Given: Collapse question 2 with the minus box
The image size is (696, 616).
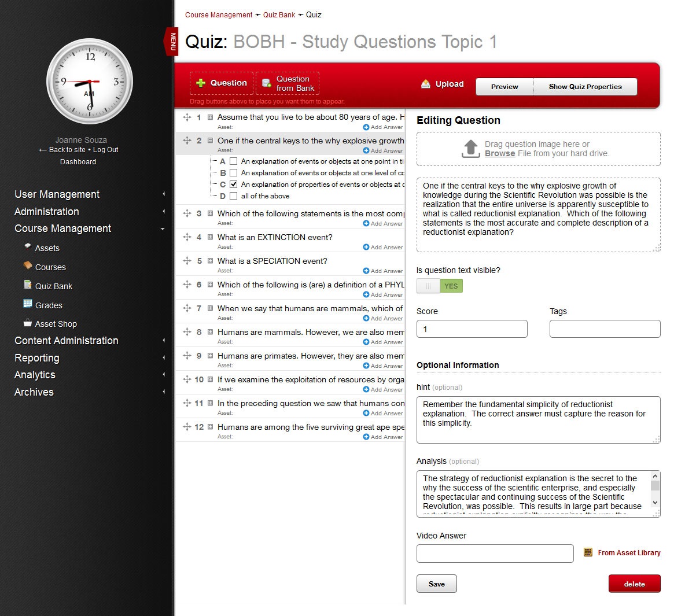Looking at the screenshot, I should pos(211,141).
